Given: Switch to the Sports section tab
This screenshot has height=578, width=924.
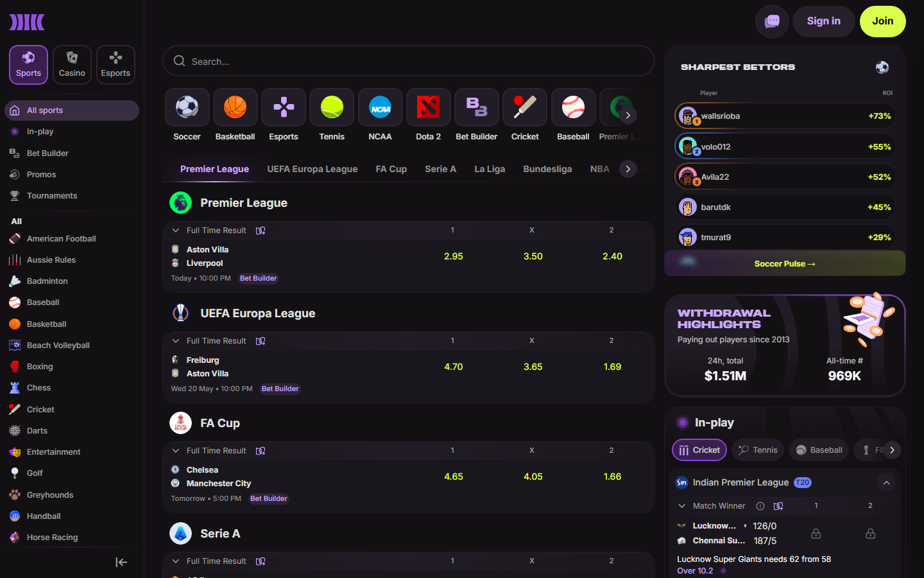Looking at the screenshot, I should click(28, 65).
